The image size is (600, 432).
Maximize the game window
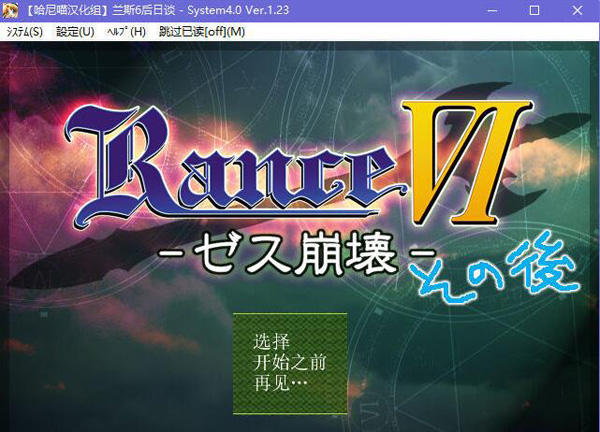click(535, 10)
